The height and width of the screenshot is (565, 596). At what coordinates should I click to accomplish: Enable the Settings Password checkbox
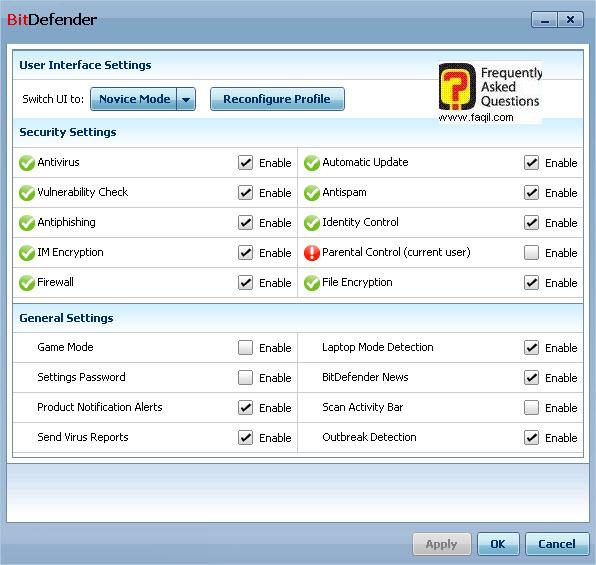pyautogui.click(x=246, y=378)
